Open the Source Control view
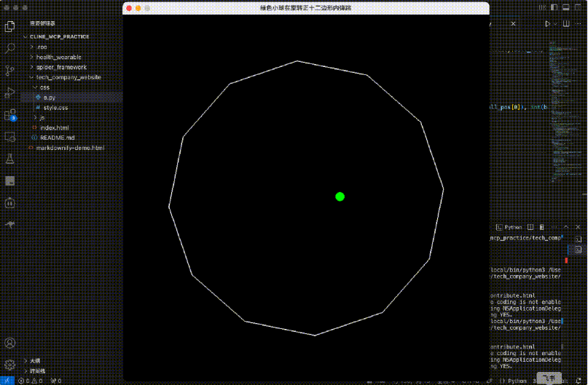The width and height of the screenshot is (588, 385). pyautogui.click(x=10, y=71)
